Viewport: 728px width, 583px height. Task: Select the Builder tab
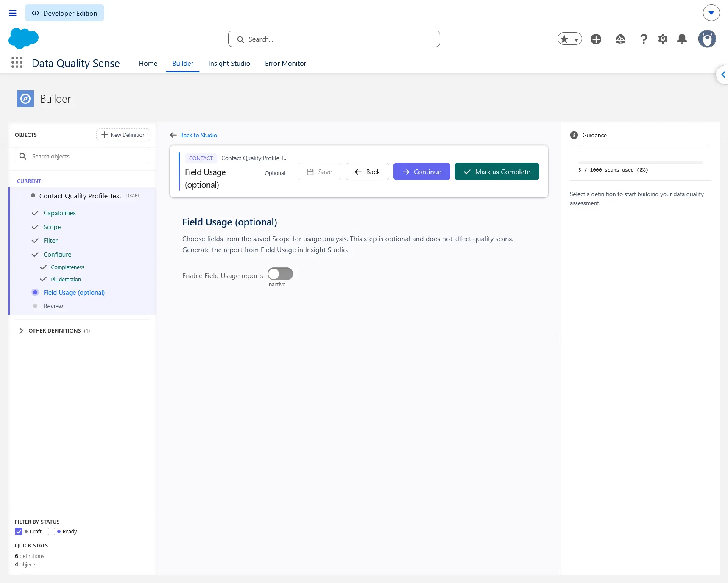(x=183, y=63)
